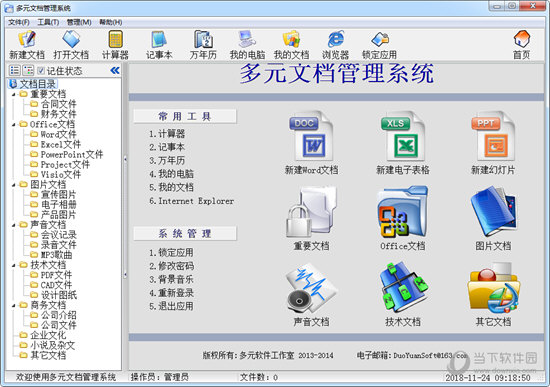The width and height of the screenshot is (550, 387).
Task: Select the 企业文化 folder in tree
Action: click(43, 335)
